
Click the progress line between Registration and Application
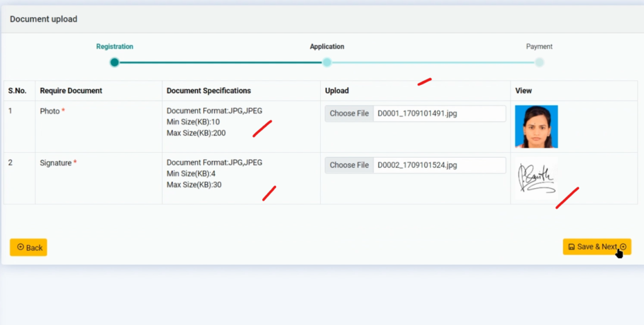[x=220, y=62]
